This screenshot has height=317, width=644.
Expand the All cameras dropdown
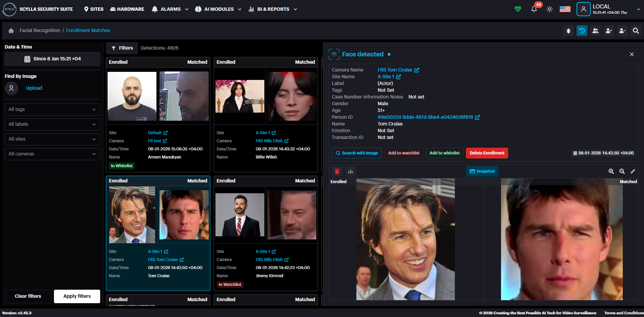tap(52, 154)
